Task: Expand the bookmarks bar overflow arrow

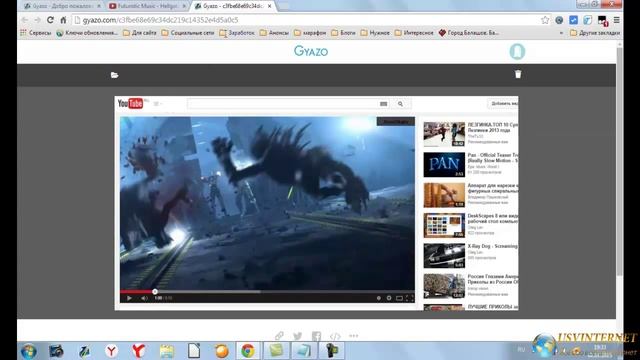Action: tap(561, 33)
